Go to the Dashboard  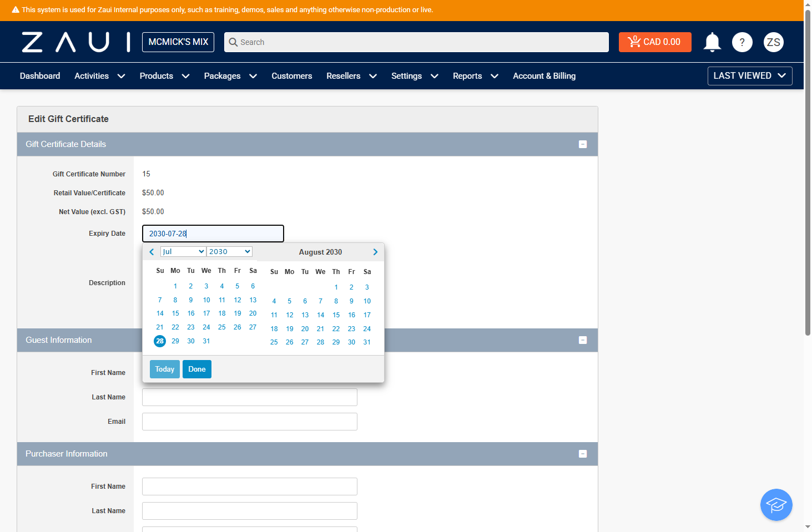[40, 76]
